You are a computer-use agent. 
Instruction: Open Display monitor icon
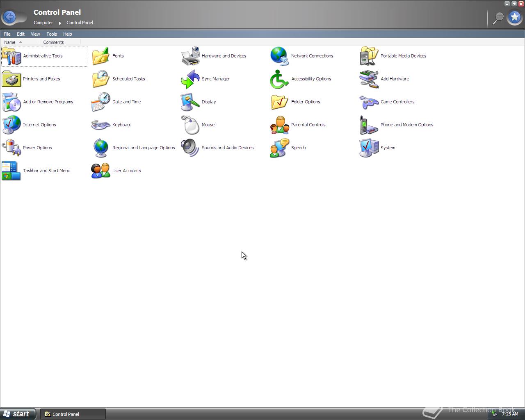[190, 102]
